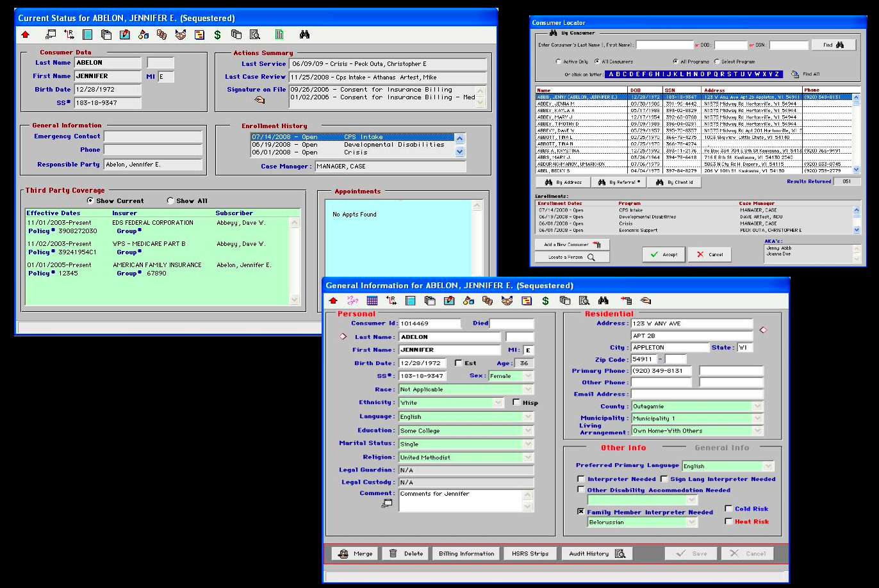
Task: Select the Select Program radio option
Action: point(716,61)
